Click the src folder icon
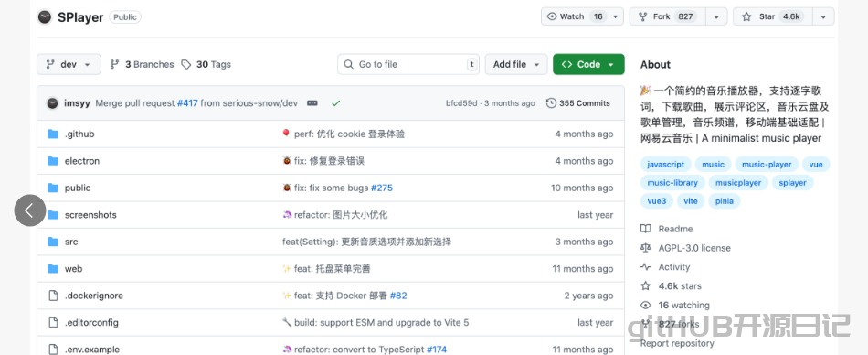Image resolution: width=868 pixels, height=355 pixels. click(x=53, y=242)
